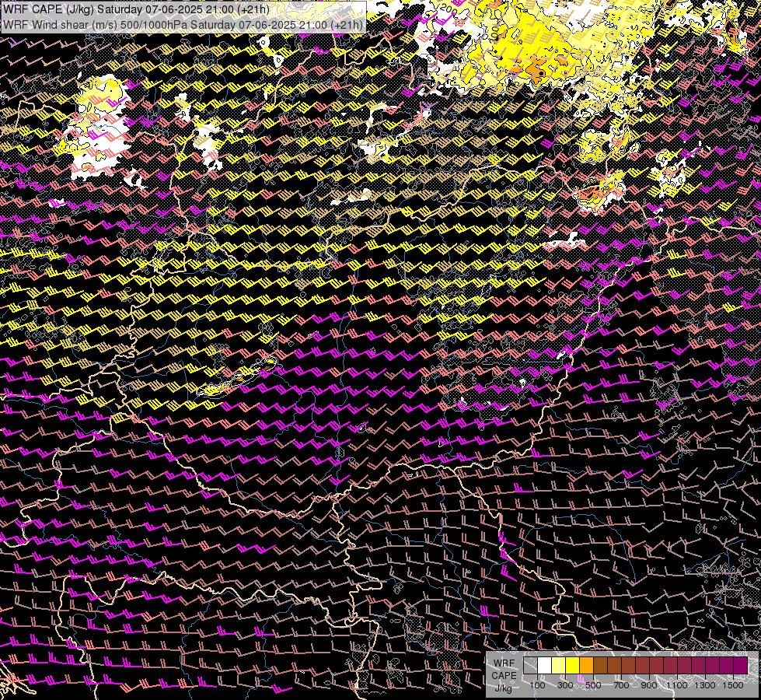
Task: Click the legend value 300
Action: pos(565,685)
